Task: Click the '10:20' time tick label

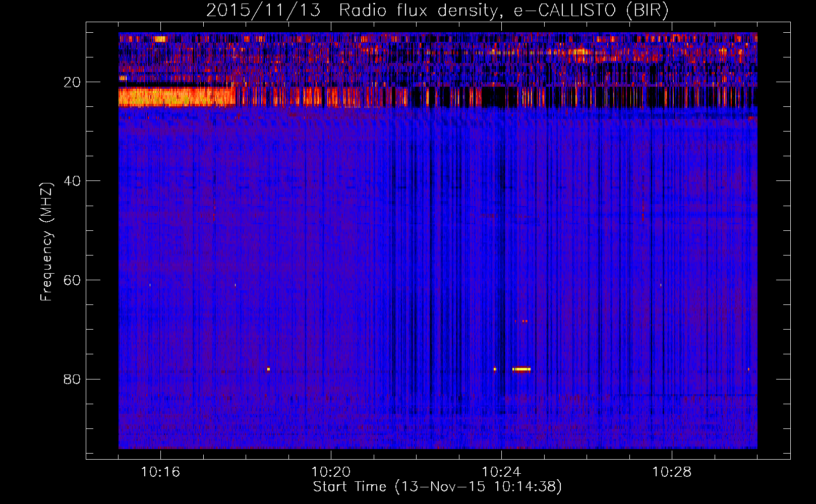Action: (331, 472)
